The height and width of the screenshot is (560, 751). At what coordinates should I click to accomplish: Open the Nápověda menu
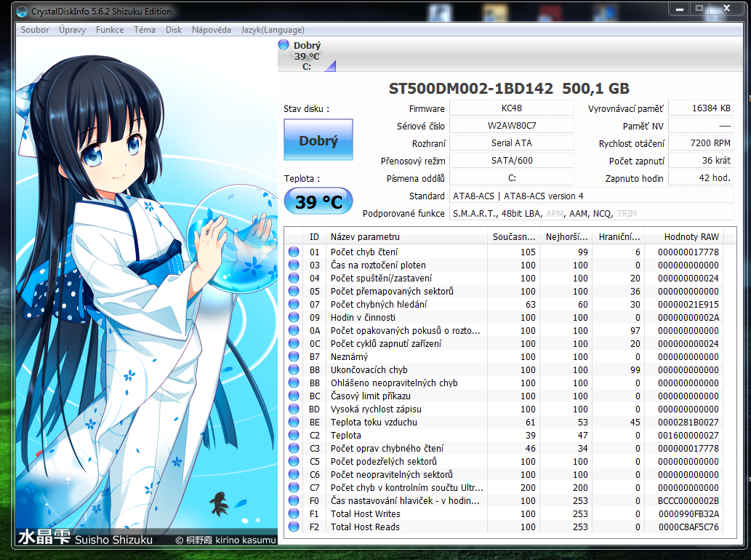click(212, 30)
